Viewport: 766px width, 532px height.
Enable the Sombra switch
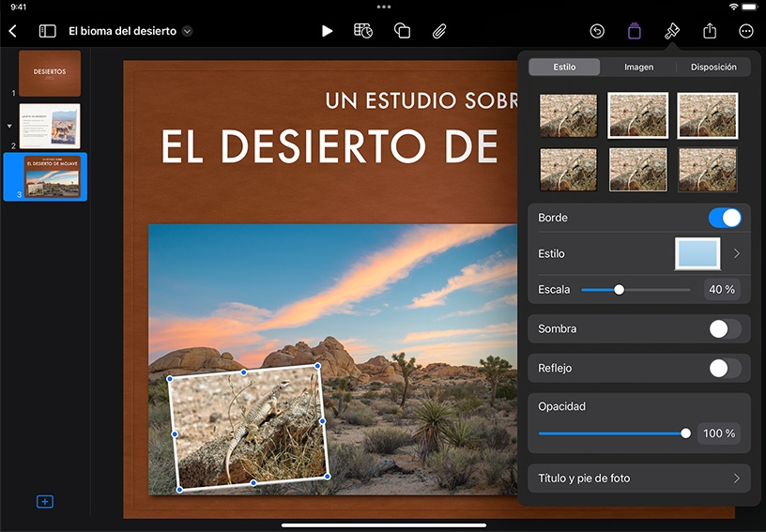click(725, 329)
